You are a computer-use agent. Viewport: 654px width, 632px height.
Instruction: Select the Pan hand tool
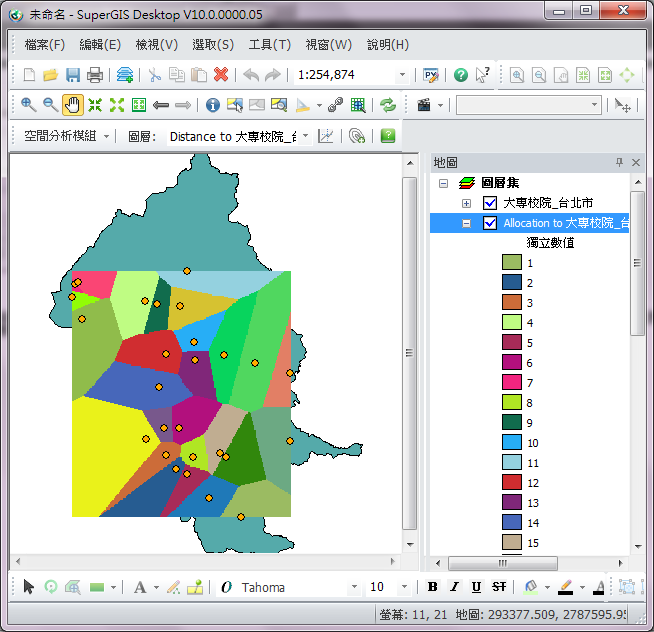point(72,105)
